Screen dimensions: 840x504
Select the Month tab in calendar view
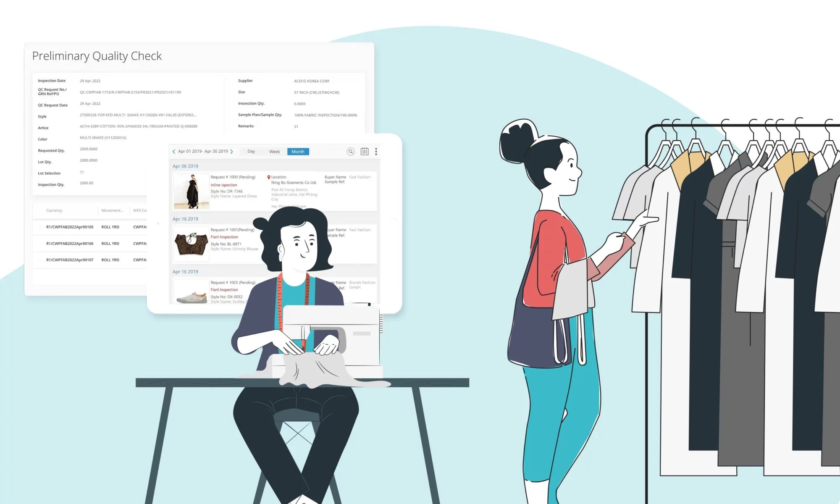coord(299,151)
